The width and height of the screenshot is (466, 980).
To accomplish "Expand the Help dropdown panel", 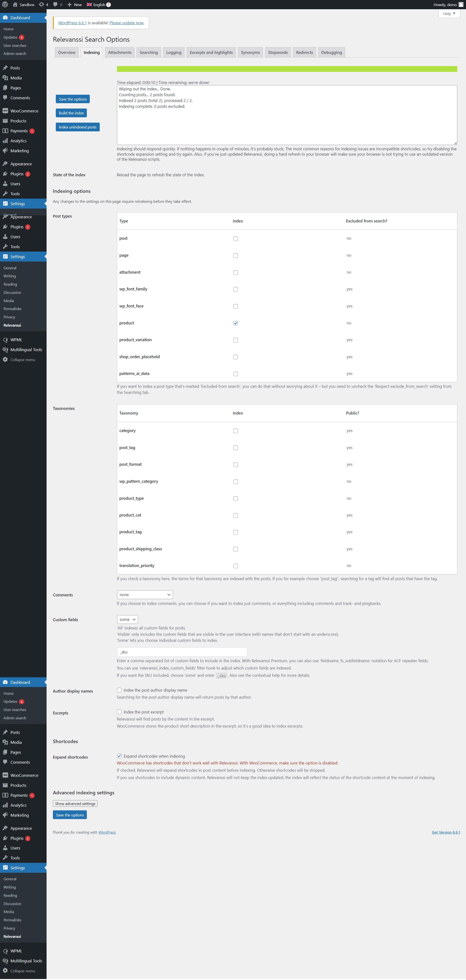I will point(449,14).
